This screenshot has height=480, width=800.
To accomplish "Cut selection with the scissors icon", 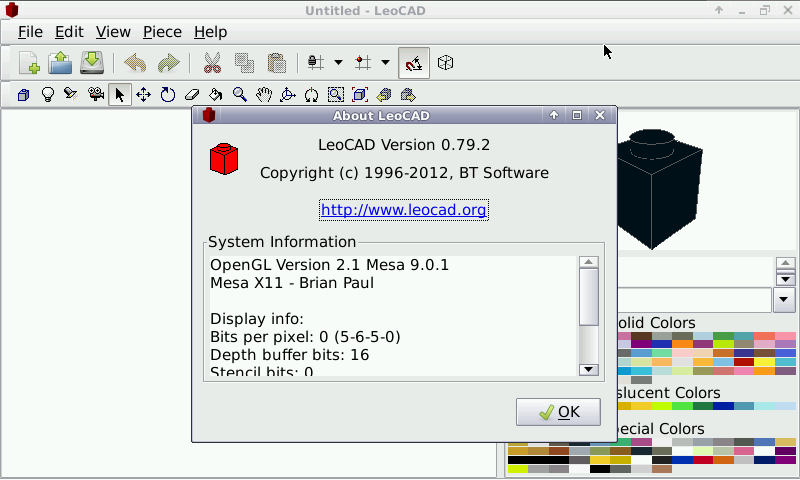I will (212, 63).
